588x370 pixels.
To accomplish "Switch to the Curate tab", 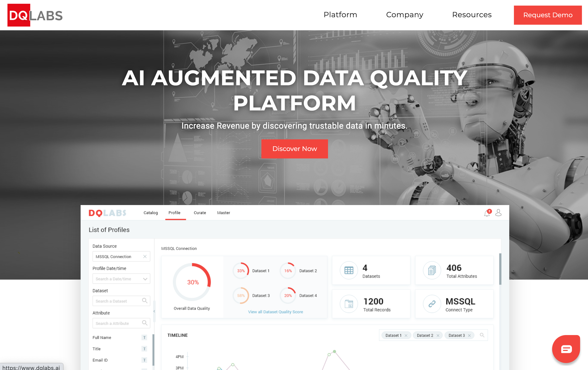I will point(198,212).
